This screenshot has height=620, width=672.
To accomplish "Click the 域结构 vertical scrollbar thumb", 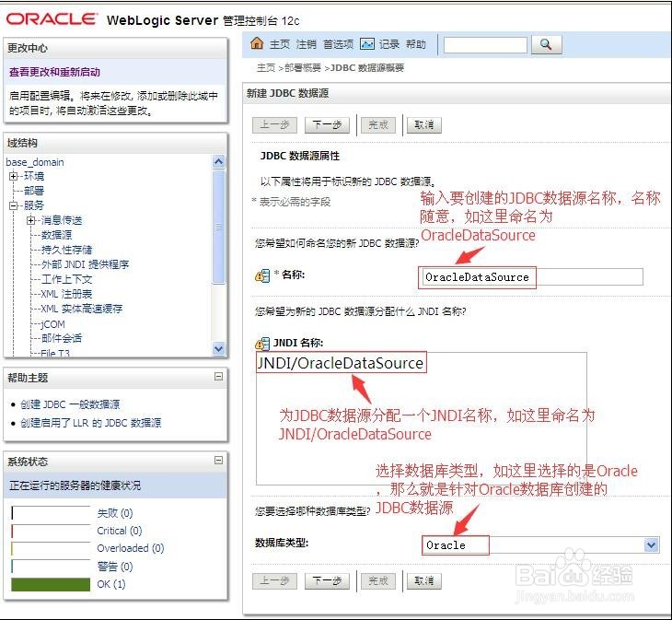I will [218, 227].
